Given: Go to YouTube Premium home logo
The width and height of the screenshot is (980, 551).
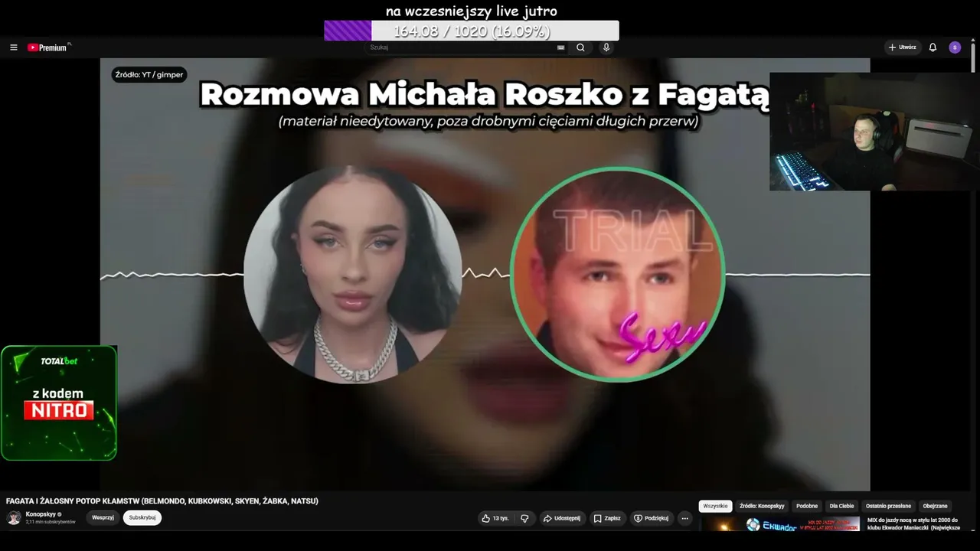Looking at the screenshot, I should (x=49, y=47).
